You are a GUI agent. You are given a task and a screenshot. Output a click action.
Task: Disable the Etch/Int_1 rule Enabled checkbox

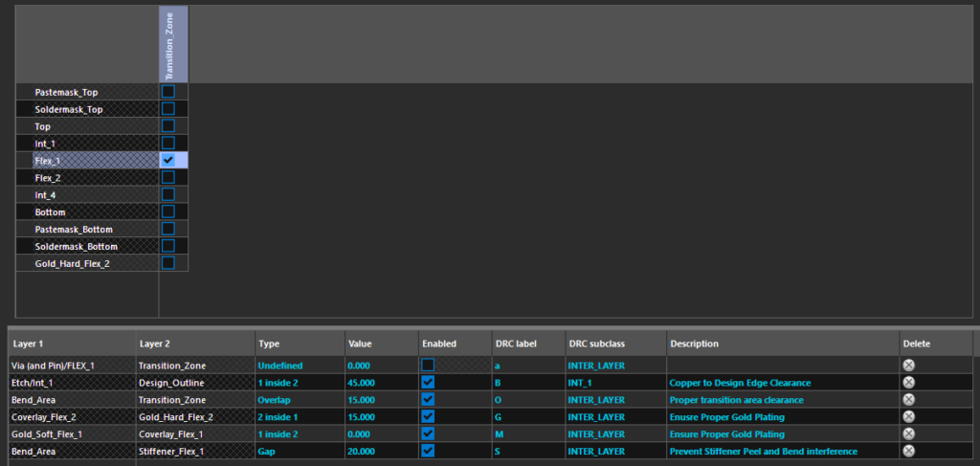pos(428,383)
